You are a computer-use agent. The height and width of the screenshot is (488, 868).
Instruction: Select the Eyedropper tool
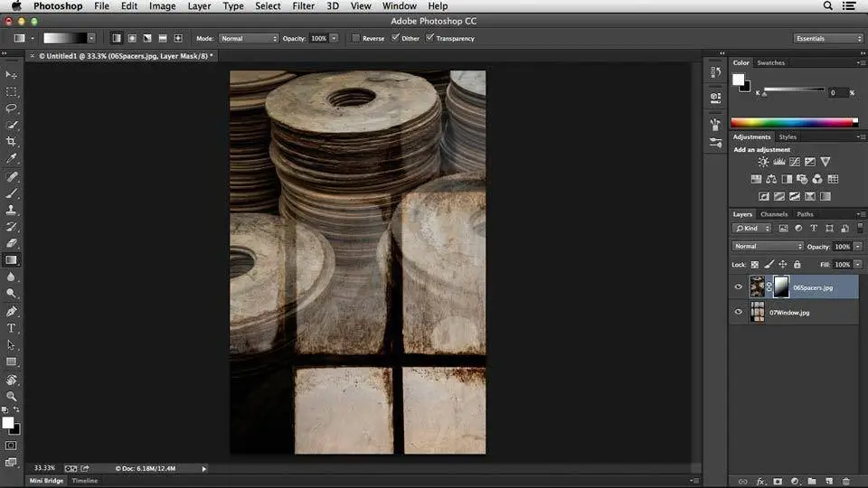pyautogui.click(x=12, y=158)
